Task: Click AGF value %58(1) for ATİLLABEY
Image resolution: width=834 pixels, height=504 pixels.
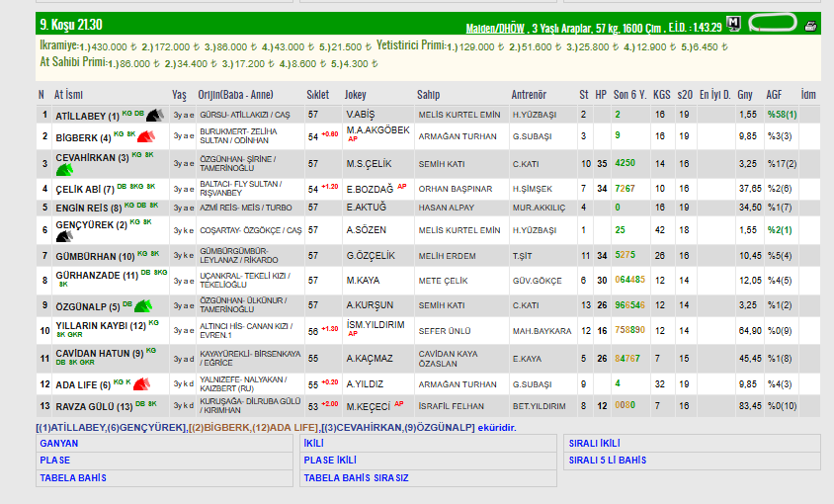Action: 782,115
